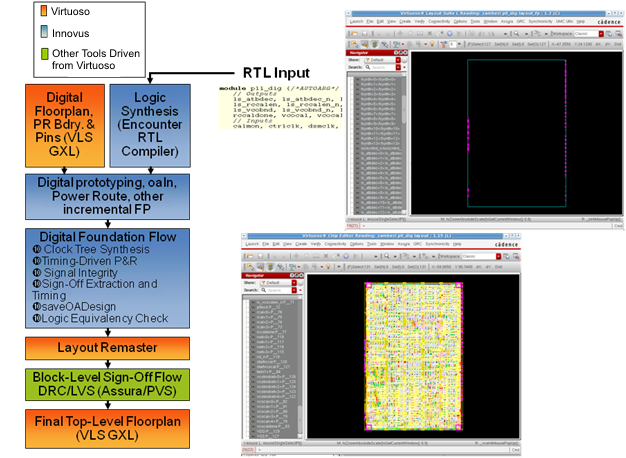
Task: Click Open folder icon in Chip Editor window
Action: (250, 256)
